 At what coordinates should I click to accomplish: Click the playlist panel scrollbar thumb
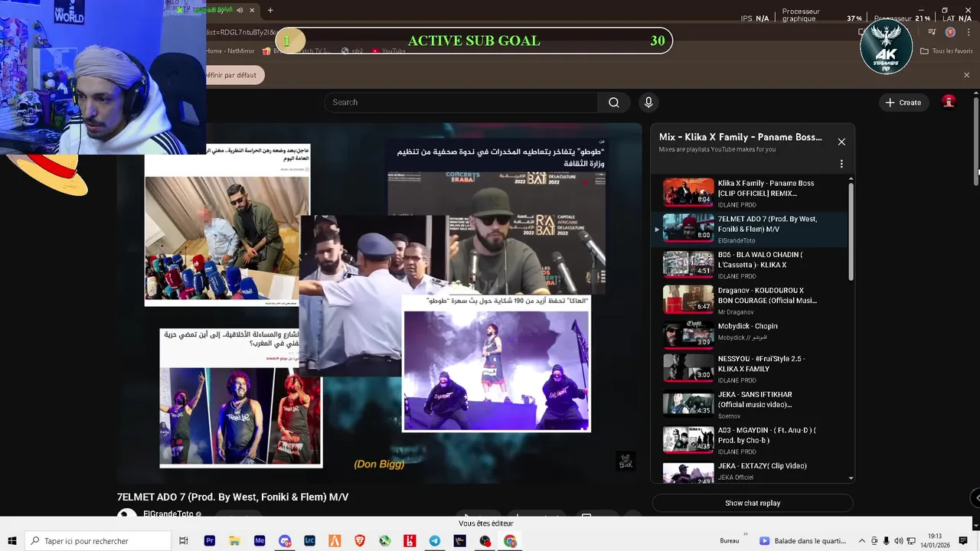pos(851,232)
